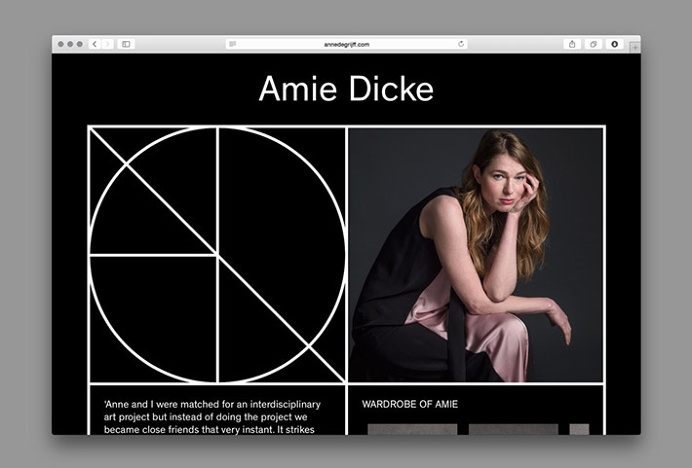
Task: Click the annedegrijff.com address field
Action: pos(346,44)
